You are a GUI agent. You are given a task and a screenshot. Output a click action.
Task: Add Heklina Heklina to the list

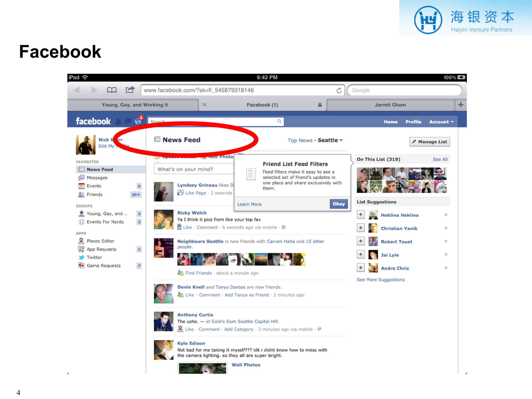coord(360,215)
